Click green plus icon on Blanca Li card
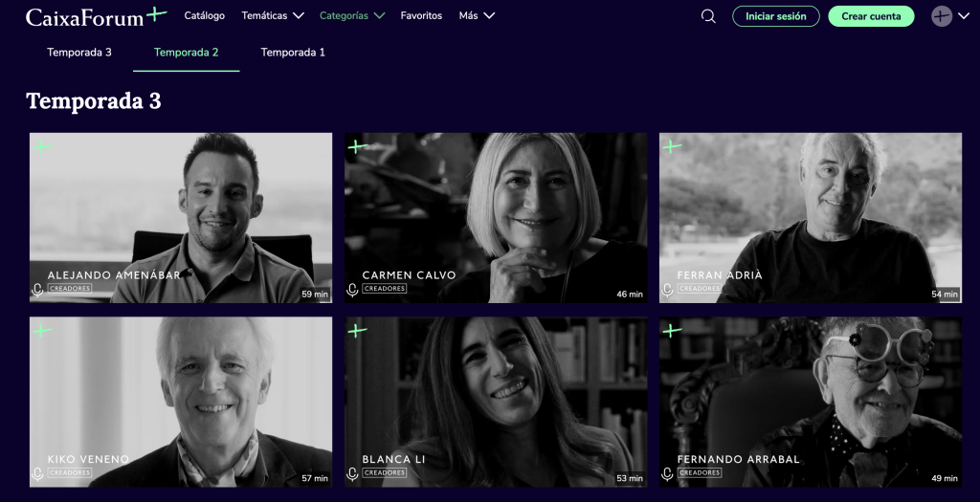The image size is (980, 502). 357,331
